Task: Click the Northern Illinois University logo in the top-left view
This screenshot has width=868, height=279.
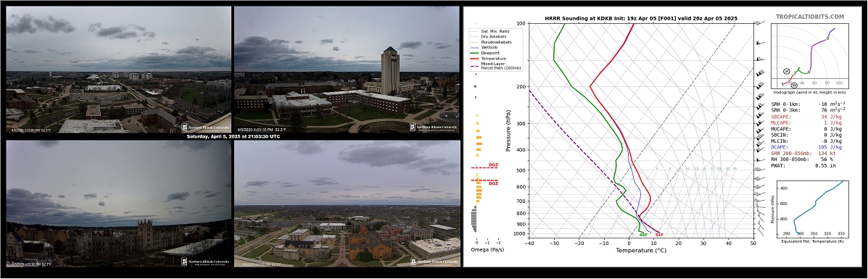Action: click(x=205, y=128)
